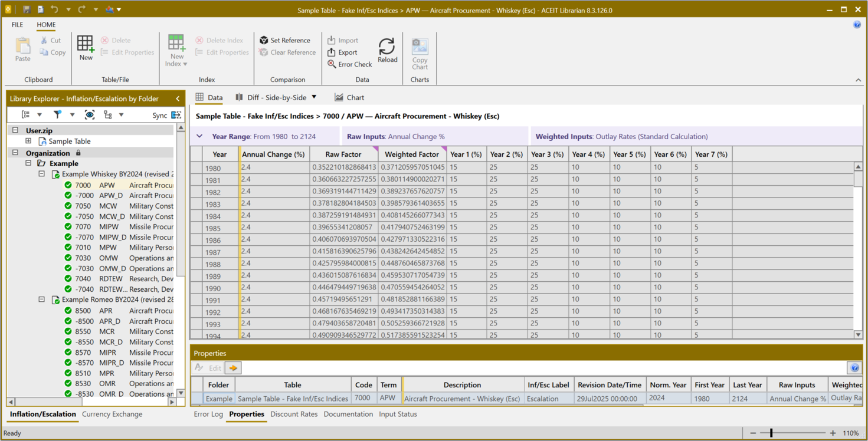
Task: Click the Annual Change (%) column header
Action: click(273, 154)
